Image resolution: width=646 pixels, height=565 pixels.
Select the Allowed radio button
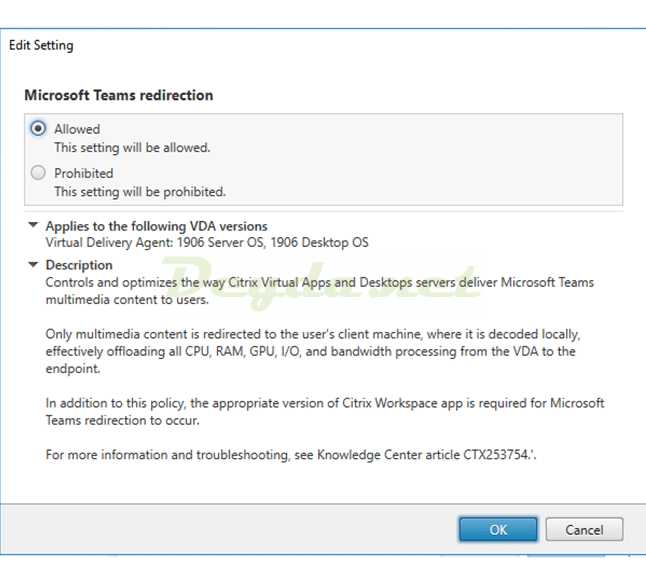38,129
